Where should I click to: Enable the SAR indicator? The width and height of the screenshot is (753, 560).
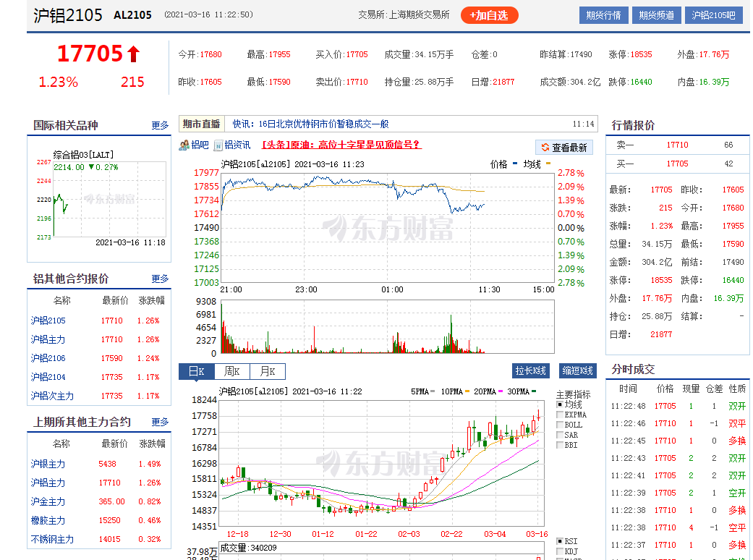click(559, 435)
